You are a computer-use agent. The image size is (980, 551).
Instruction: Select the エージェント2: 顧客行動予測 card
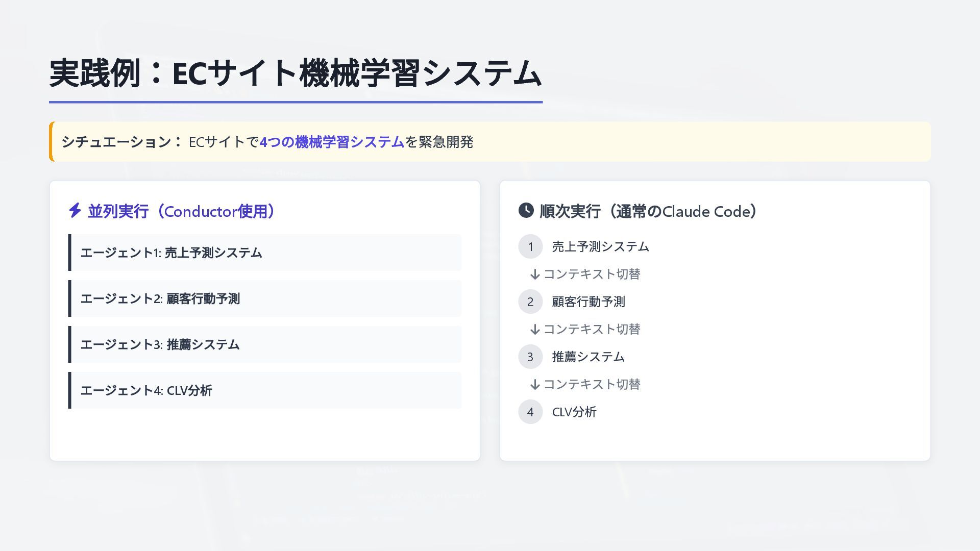264,298
